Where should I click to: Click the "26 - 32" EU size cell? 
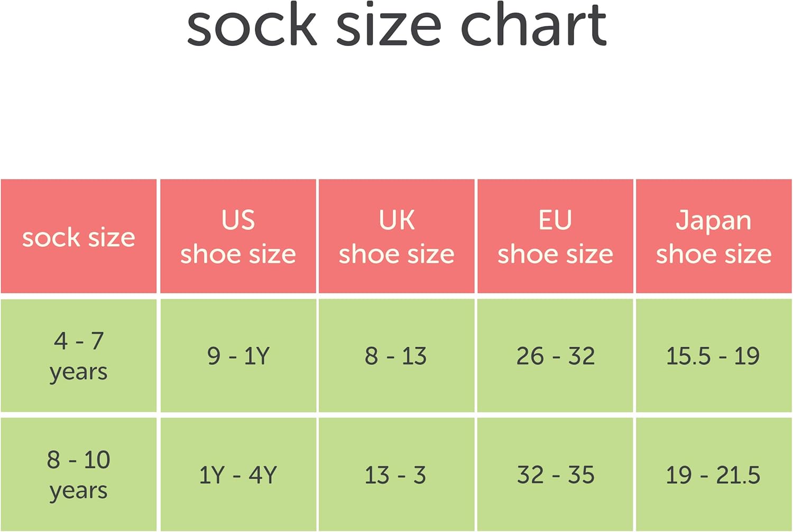click(x=555, y=356)
